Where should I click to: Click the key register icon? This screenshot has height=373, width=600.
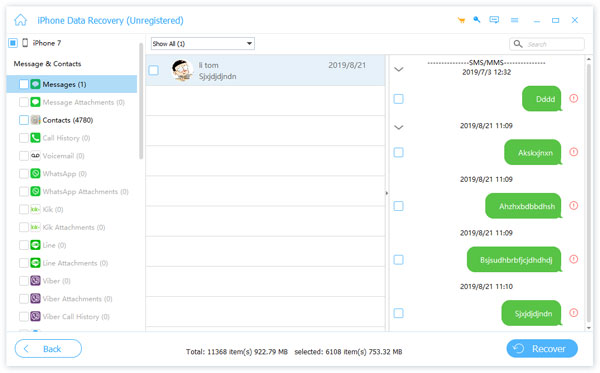point(477,20)
